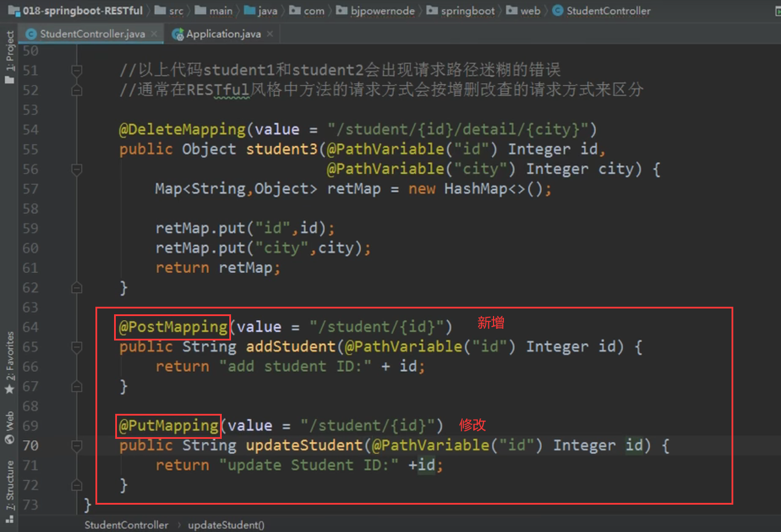Click line number 59 in gutter
The image size is (781, 532).
pyautogui.click(x=30, y=228)
